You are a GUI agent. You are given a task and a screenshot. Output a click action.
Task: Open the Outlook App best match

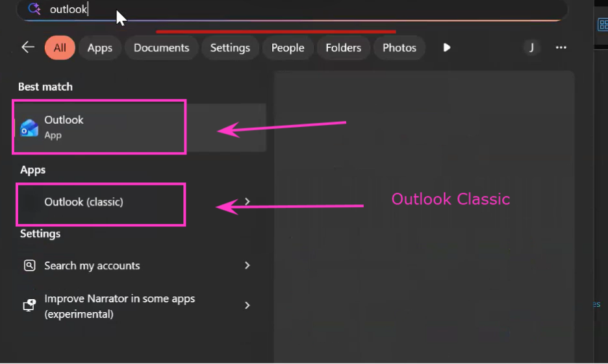click(140, 127)
